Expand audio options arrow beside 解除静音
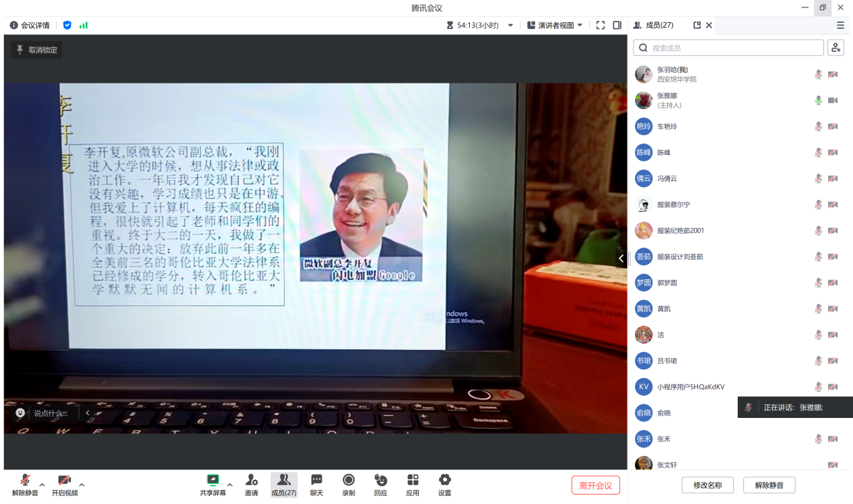The height and width of the screenshot is (504, 853). click(x=42, y=484)
